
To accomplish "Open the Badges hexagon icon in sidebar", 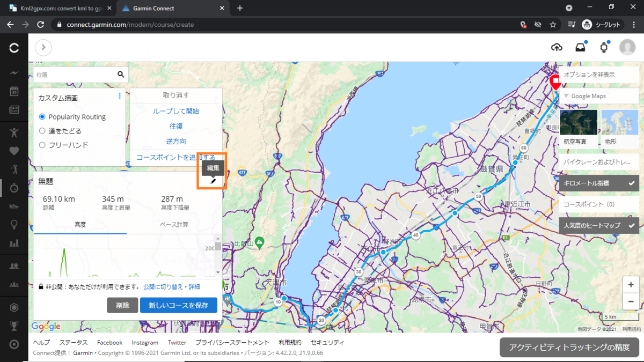I will [x=14, y=307].
